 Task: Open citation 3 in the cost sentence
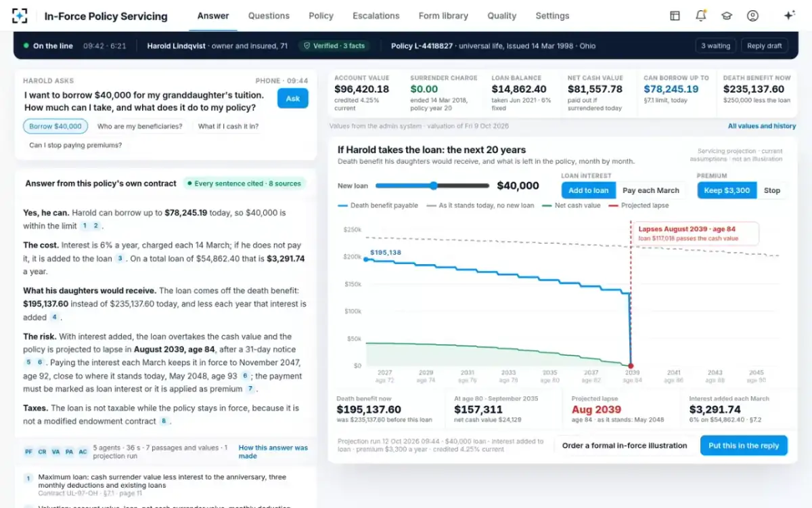coord(120,258)
